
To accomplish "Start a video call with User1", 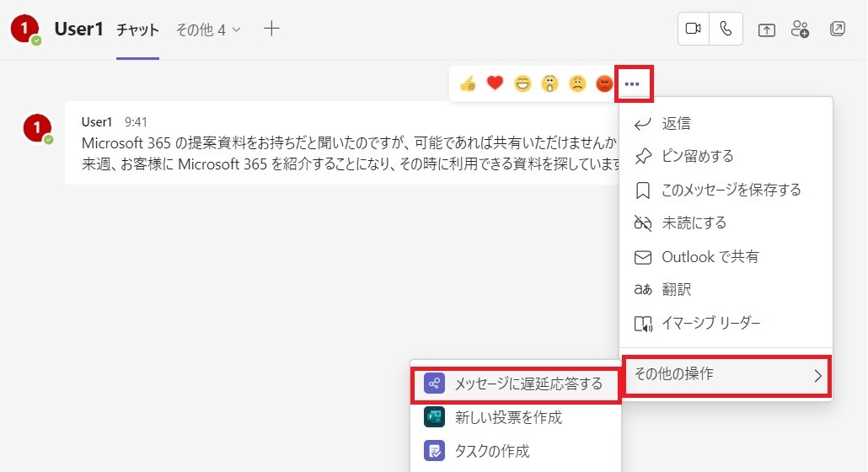I will pos(693,29).
